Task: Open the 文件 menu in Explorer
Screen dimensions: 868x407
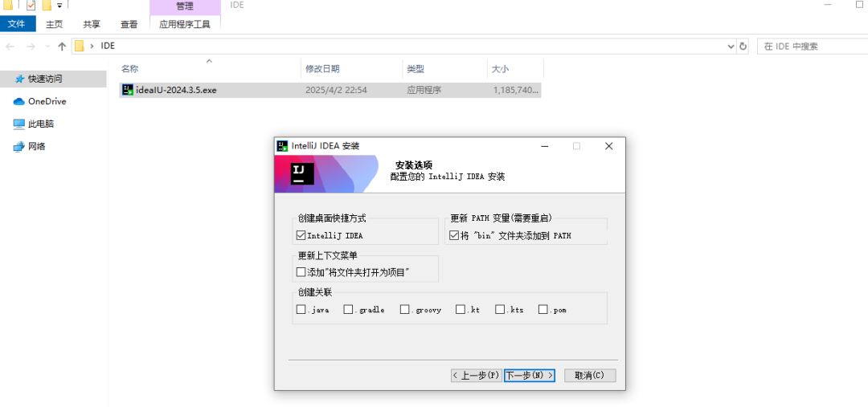Action: pos(18,24)
